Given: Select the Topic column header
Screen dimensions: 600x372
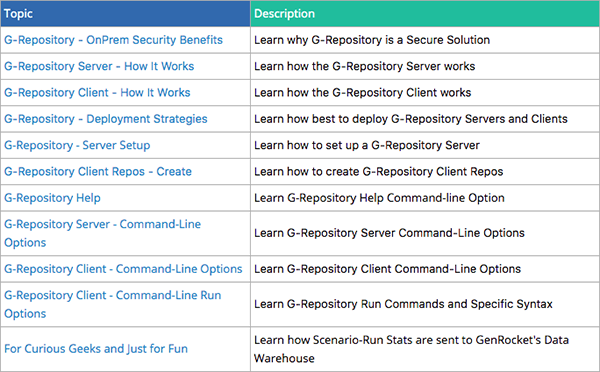Looking at the screenshot, I should (126, 14).
